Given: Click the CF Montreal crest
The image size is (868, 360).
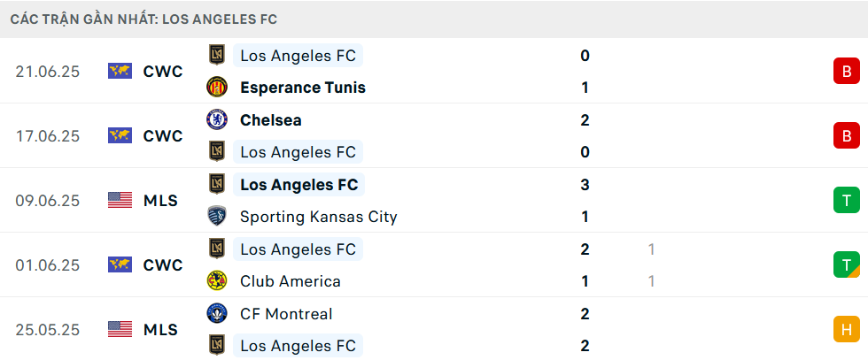Looking at the screenshot, I should tap(217, 313).
